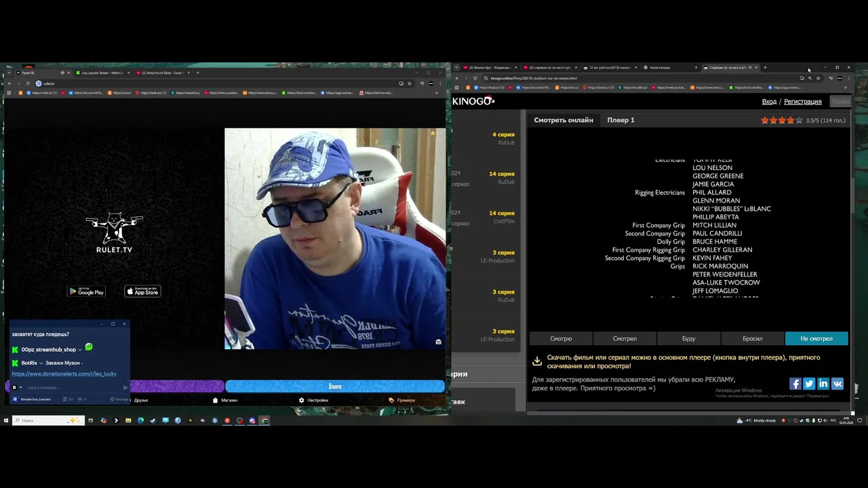Image resolution: width=868 pixels, height=488 pixels.
Task: Click the blue Start bar in Rulet.tv
Action: pyautogui.click(x=335, y=386)
